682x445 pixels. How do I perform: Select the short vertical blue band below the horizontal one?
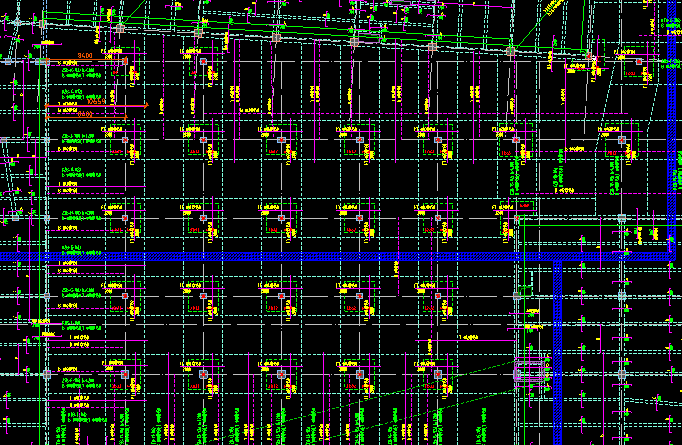point(558,353)
